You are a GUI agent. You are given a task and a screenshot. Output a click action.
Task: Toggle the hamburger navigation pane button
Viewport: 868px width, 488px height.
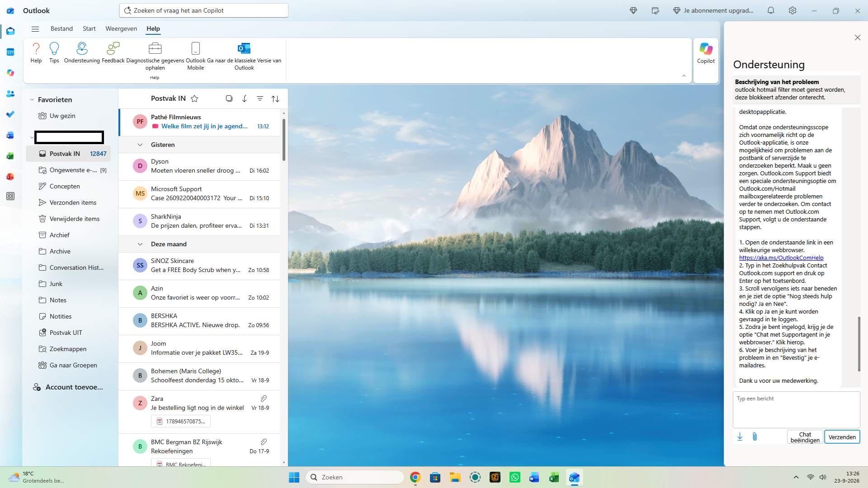pyautogui.click(x=35, y=29)
